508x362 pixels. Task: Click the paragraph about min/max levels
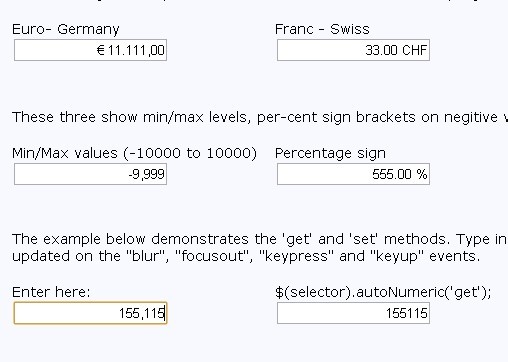tap(260, 117)
